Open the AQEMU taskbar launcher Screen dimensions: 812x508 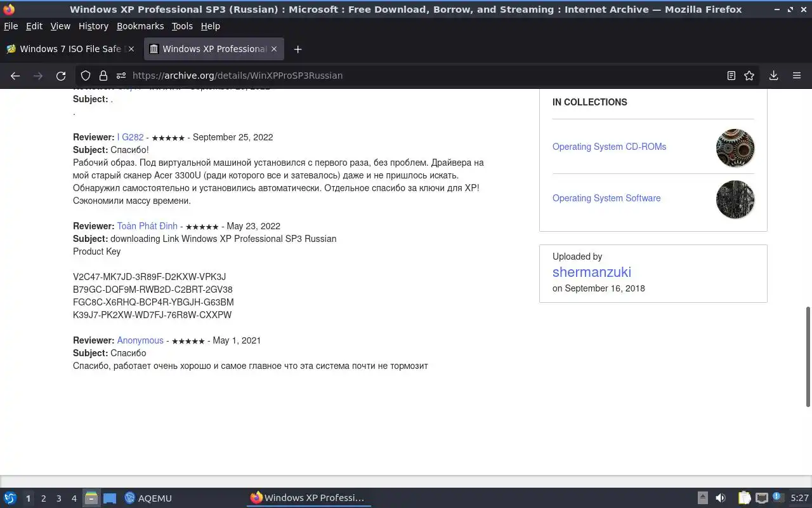[x=148, y=498]
